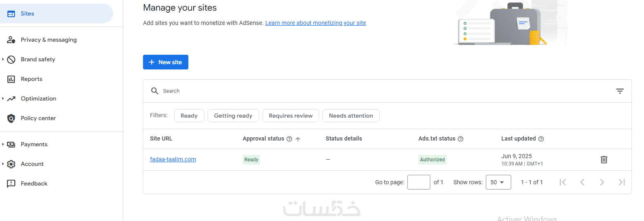644x221 pixels.
Task: Click the Last updated help icon
Action: 541,139
